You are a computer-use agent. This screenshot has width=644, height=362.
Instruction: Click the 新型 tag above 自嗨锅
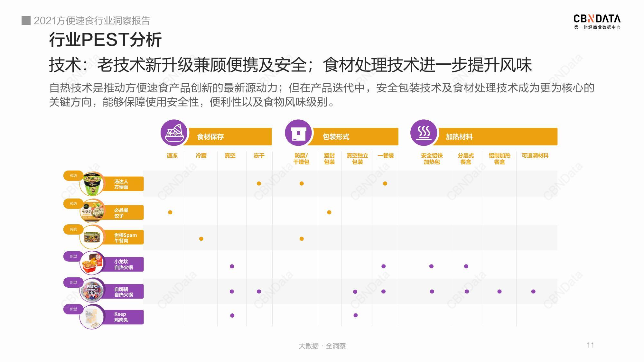click(x=74, y=282)
